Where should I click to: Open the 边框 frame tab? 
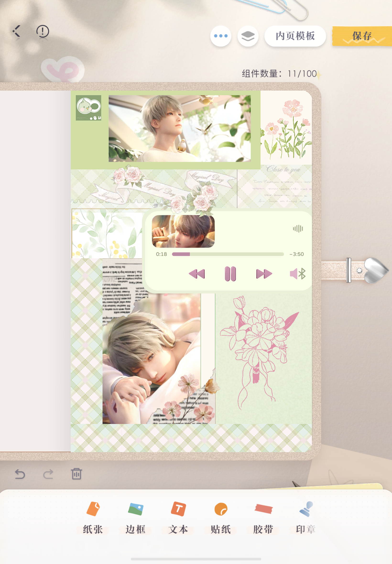[x=135, y=518]
